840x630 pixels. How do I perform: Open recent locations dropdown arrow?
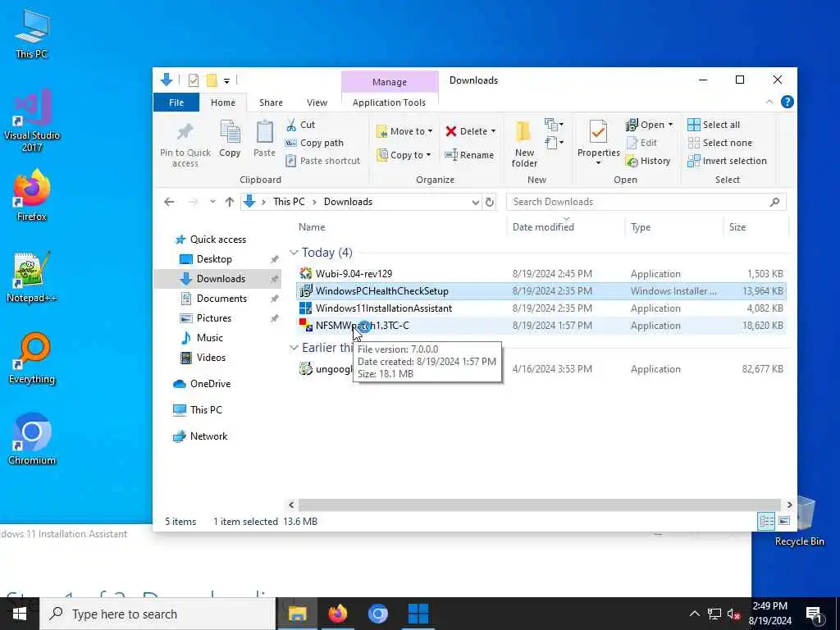212,202
